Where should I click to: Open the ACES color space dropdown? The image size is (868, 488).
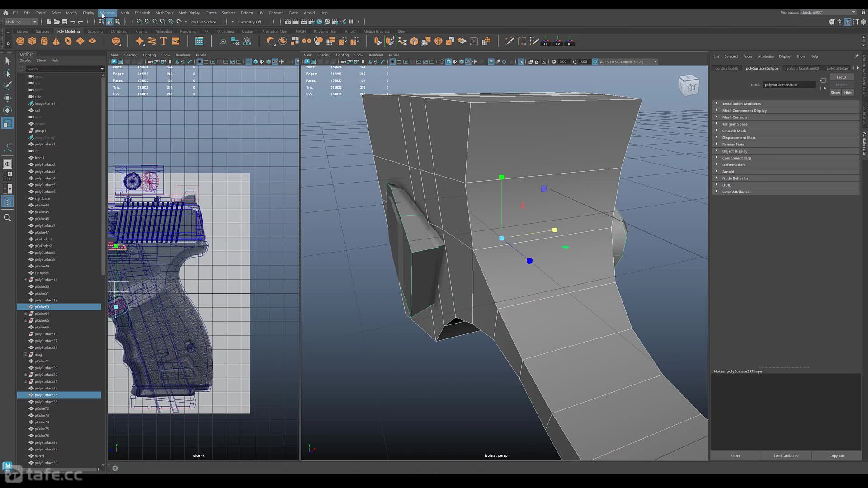pos(628,61)
